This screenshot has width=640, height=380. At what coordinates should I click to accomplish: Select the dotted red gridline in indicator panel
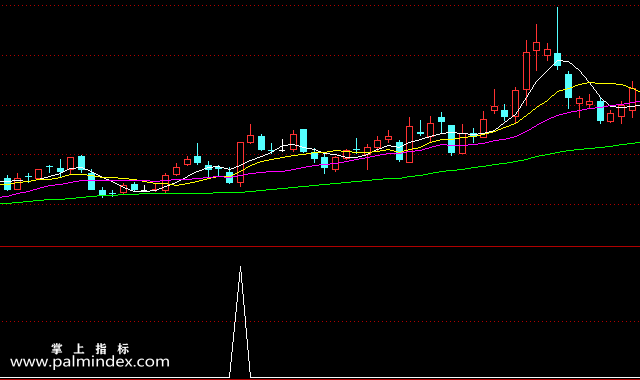[x=320, y=322]
